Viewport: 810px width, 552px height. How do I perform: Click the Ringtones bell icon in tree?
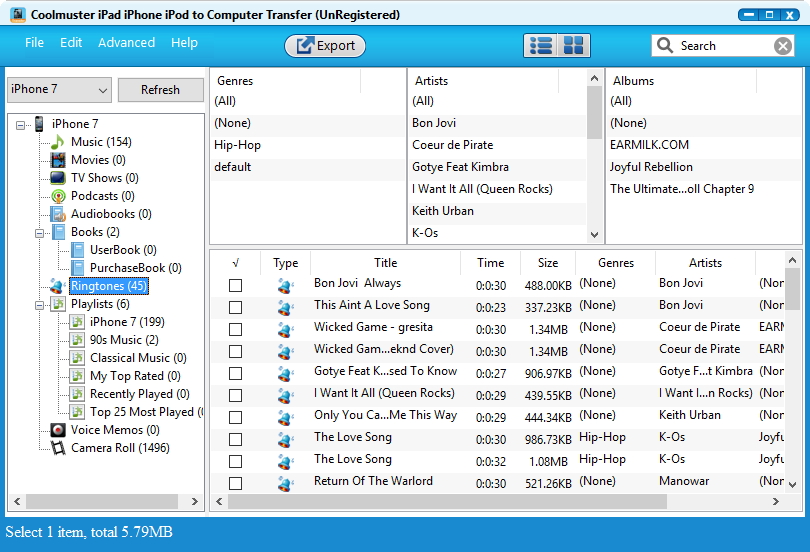[57, 286]
